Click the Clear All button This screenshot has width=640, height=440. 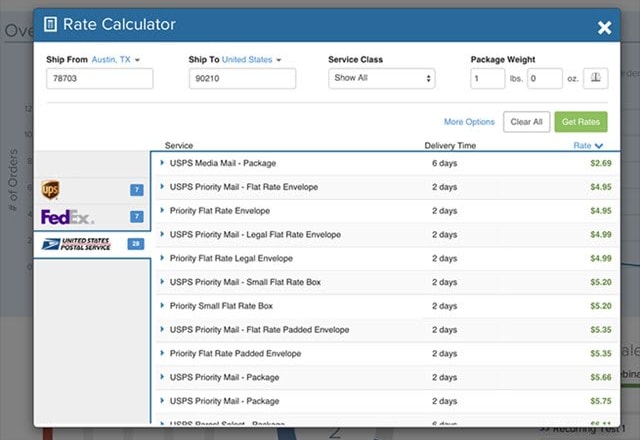point(527,122)
